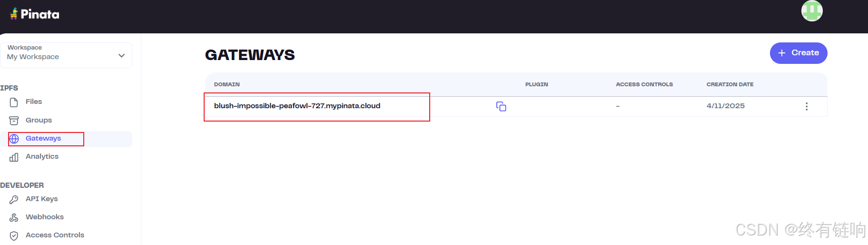Click the Analytics bar chart icon
The image size is (868, 245).
point(14,157)
